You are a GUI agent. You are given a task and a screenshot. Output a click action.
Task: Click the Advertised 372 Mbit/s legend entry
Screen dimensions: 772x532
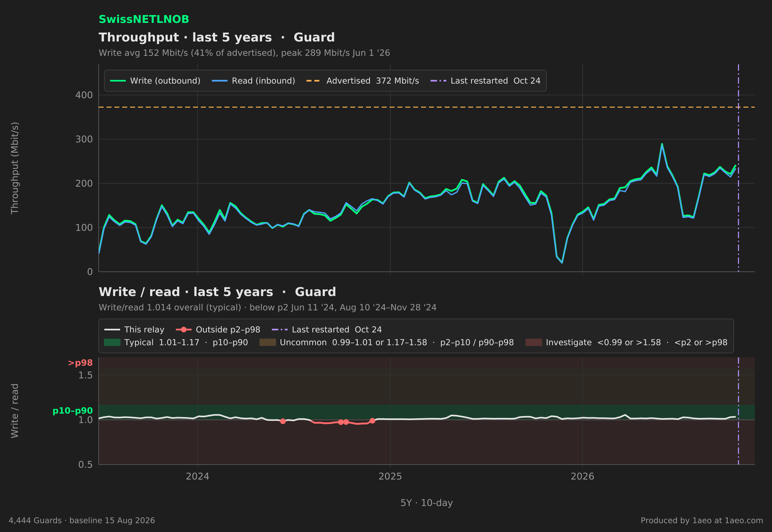coord(362,81)
